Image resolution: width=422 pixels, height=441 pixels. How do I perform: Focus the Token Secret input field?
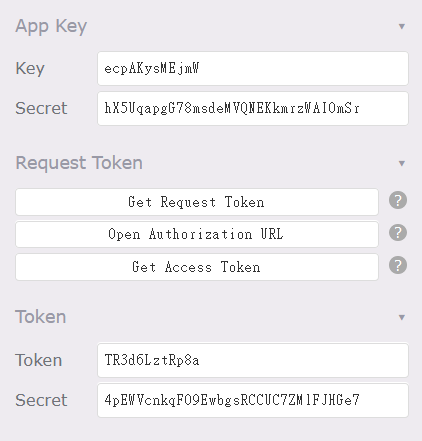(x=253, y=400)
